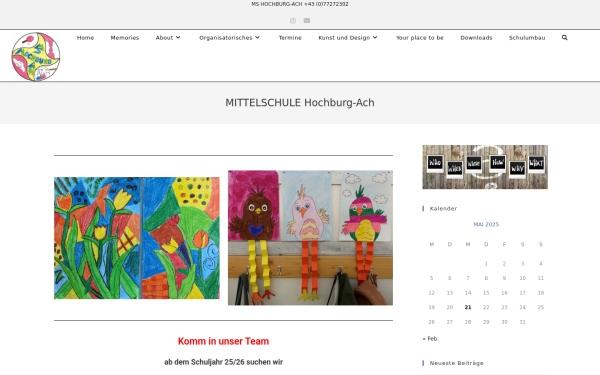The width and height of the screenshot is (600, 375).
Task: Click the Neueste Beiträge widget heading
Action: point(457,363)
